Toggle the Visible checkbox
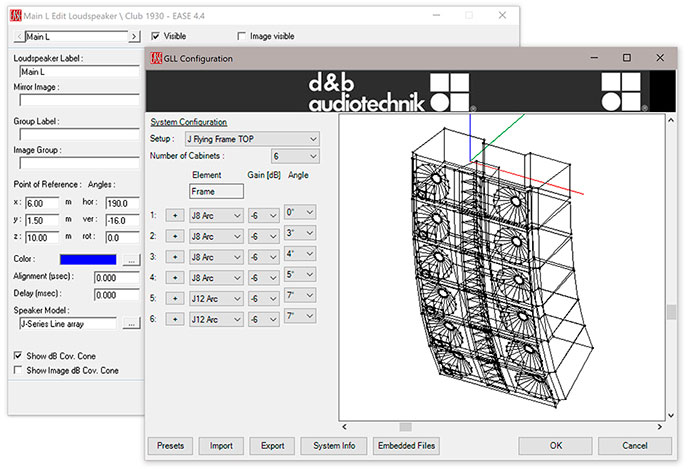This screenshot has width=690, height=469. click(x=155, y=36)
